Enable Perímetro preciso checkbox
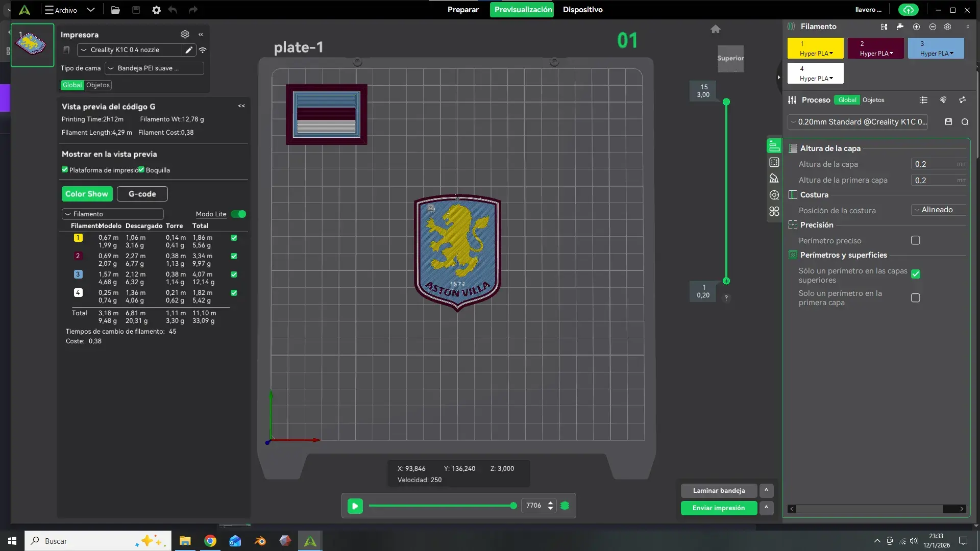 916,240
